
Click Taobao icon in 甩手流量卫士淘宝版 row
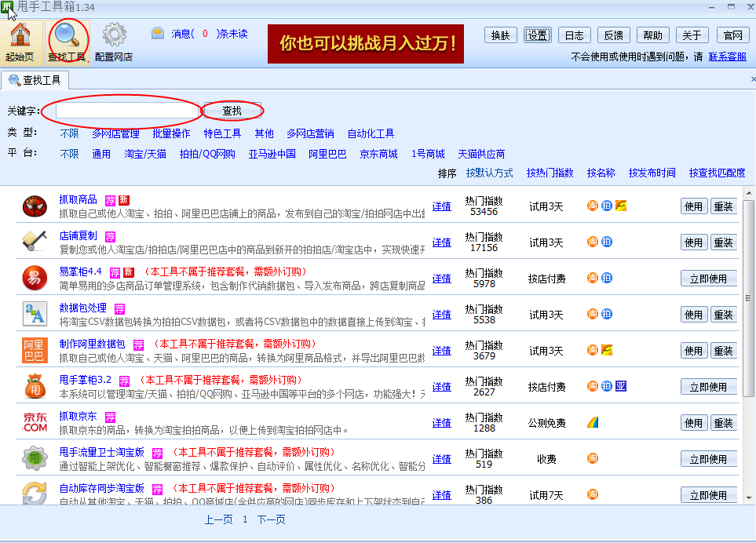592,458
